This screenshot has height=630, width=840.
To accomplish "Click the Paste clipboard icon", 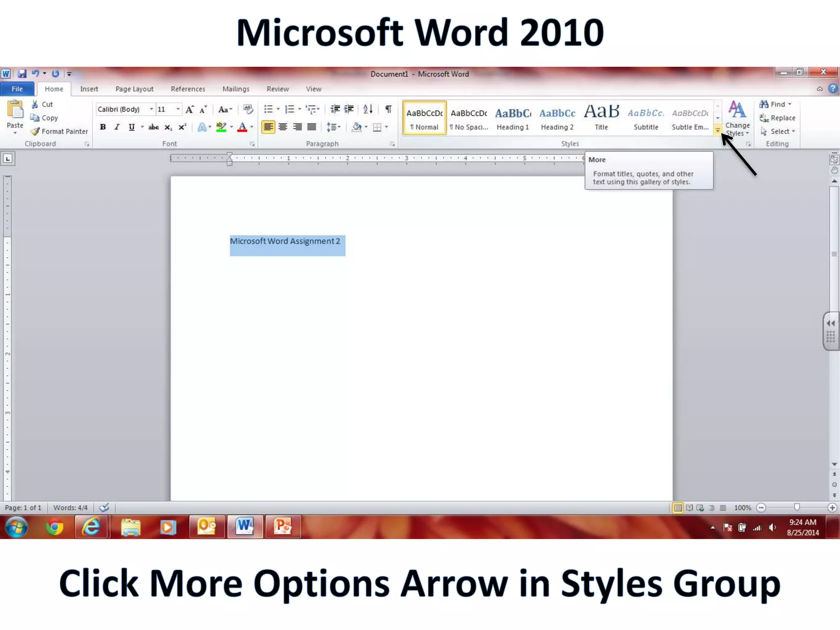I will [x=15, y=110].
